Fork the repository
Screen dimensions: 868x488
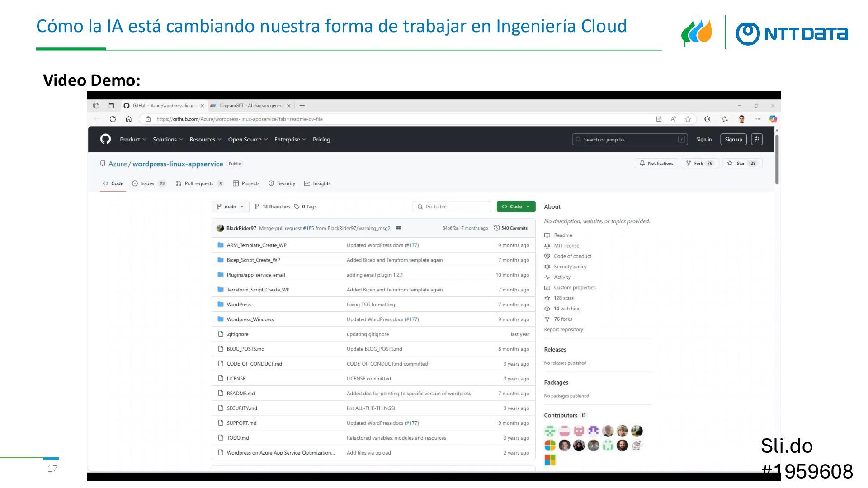coord(699,164)
